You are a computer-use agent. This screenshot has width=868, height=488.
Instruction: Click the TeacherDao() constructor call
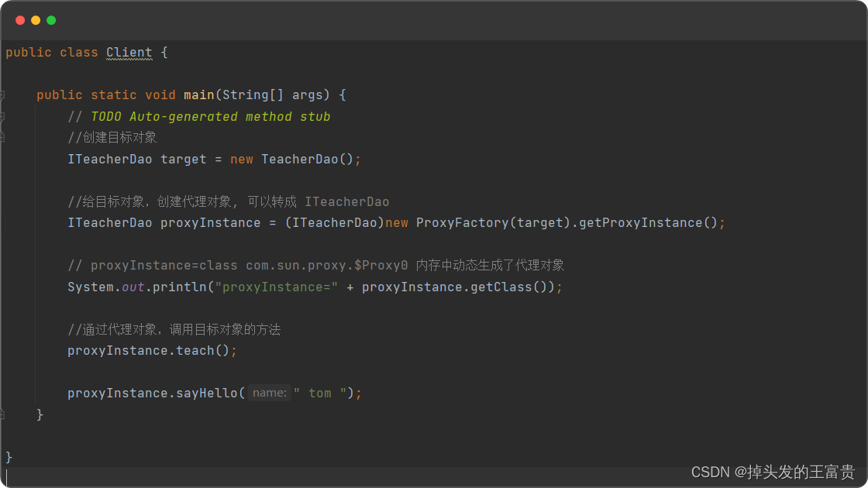pos(307,160)
